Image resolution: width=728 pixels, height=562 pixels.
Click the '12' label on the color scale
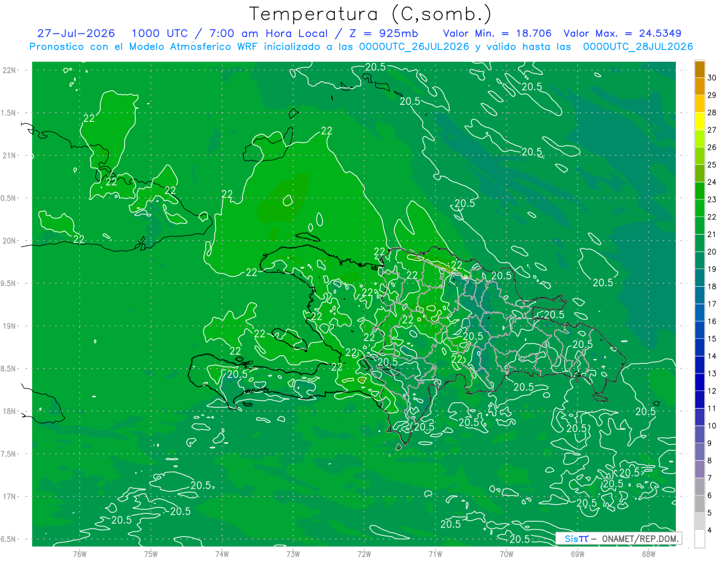point(712,391)
